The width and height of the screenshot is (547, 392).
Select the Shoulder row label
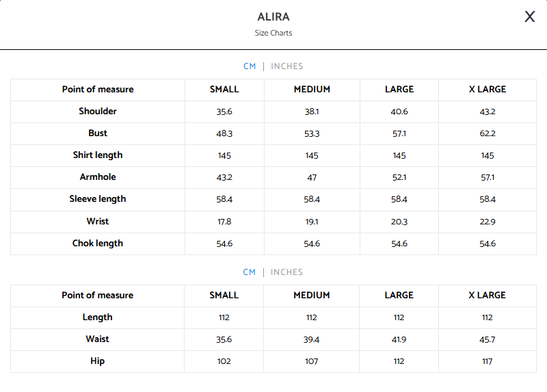pyautogui.click(x=98, y=112)
